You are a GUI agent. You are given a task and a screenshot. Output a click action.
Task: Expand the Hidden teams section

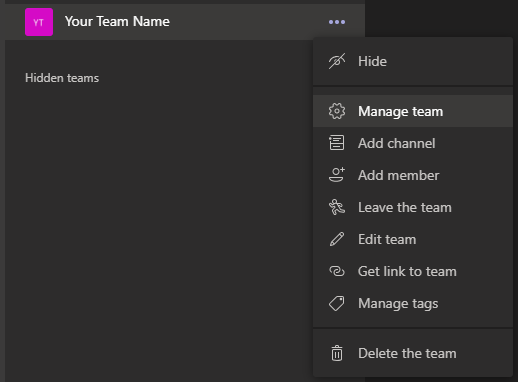tap(62, 78)
